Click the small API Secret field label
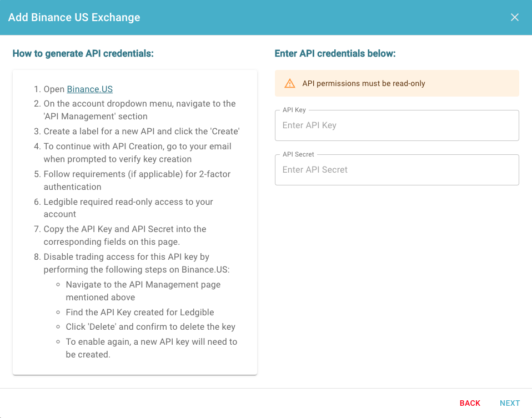 click(298, 154)
